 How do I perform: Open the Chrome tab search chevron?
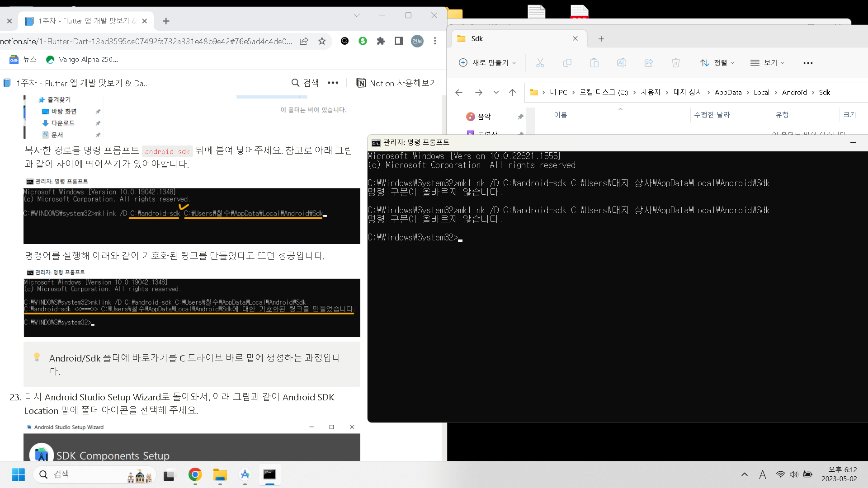click(x=357, y=15)
